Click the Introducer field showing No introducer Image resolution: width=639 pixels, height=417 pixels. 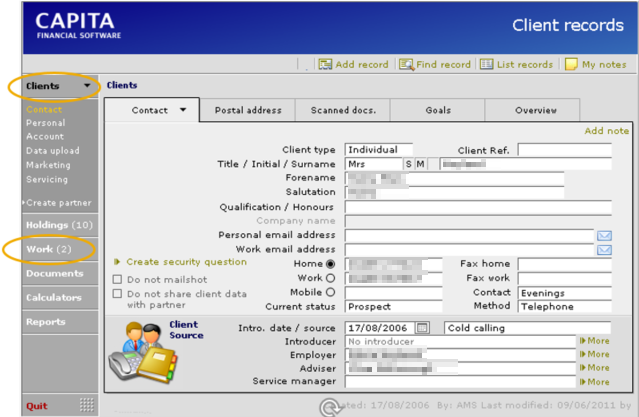460,342
